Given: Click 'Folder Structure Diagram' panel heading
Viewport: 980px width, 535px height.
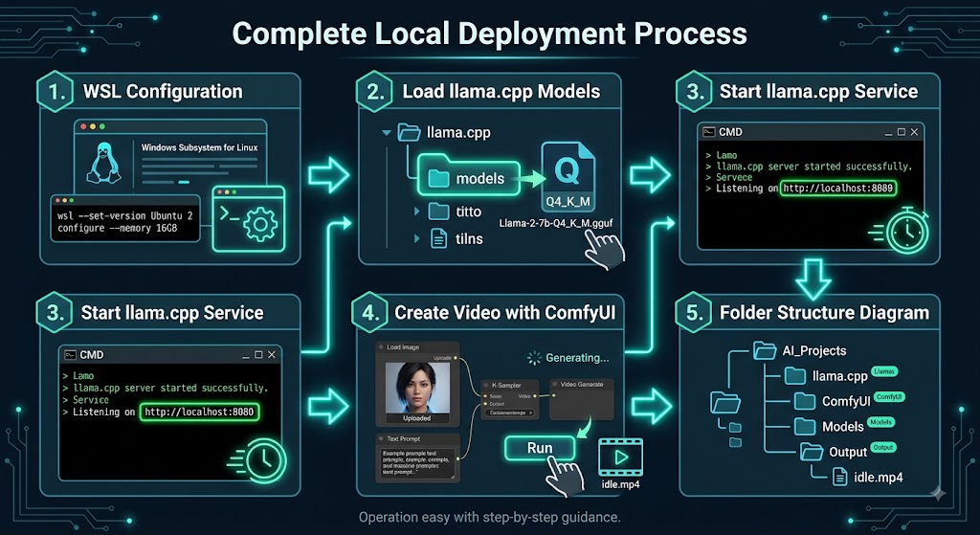Looking at the screenshot, I should 824,313.
